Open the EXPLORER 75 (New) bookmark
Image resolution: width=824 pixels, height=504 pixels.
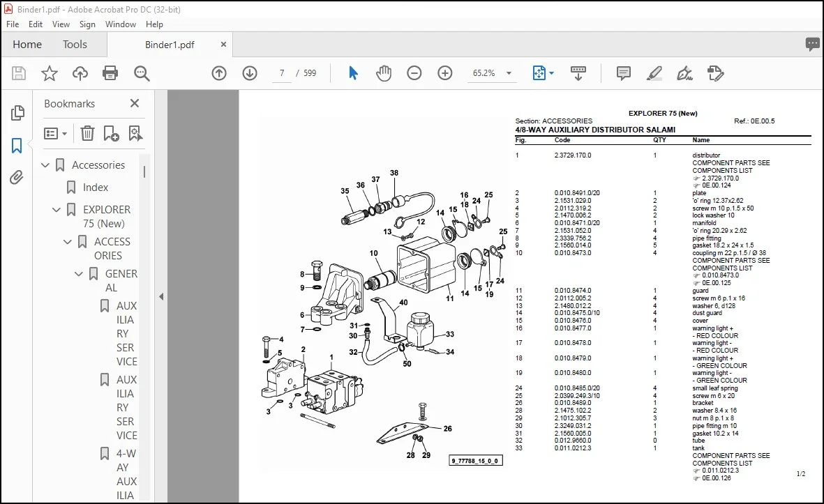106,216
